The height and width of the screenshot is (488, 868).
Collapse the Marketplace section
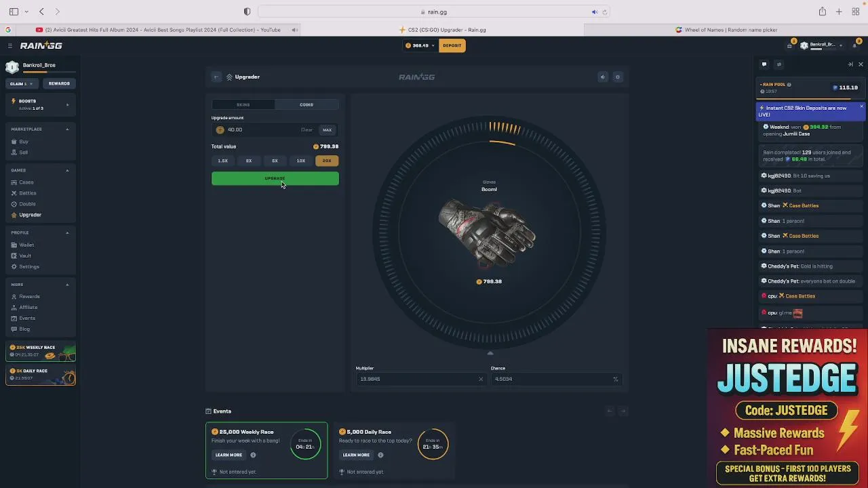pyautogui.click(x=67, y=129)
